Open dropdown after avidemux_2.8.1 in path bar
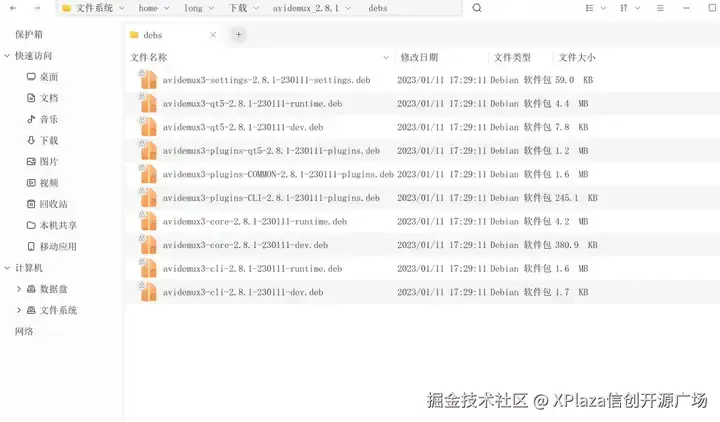Screen dimensions: 720x422 (348, 8)
